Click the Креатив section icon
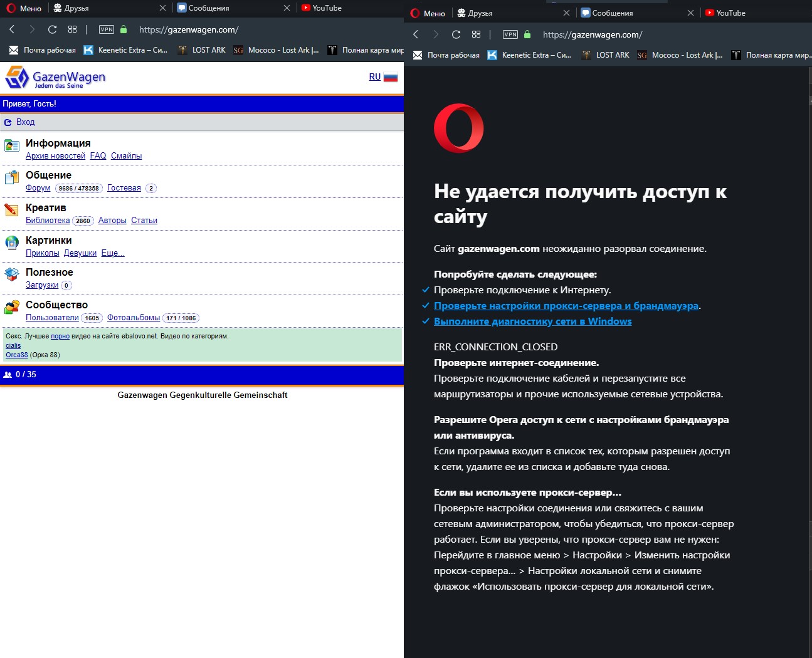 pyautogui.click(x=12, y=210)
